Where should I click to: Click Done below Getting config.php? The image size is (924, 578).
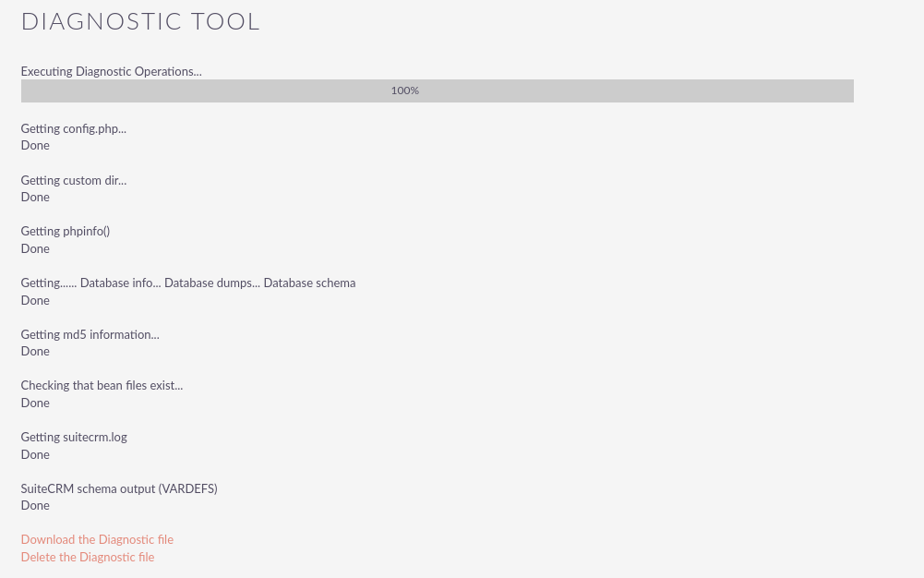click(35, 146)
